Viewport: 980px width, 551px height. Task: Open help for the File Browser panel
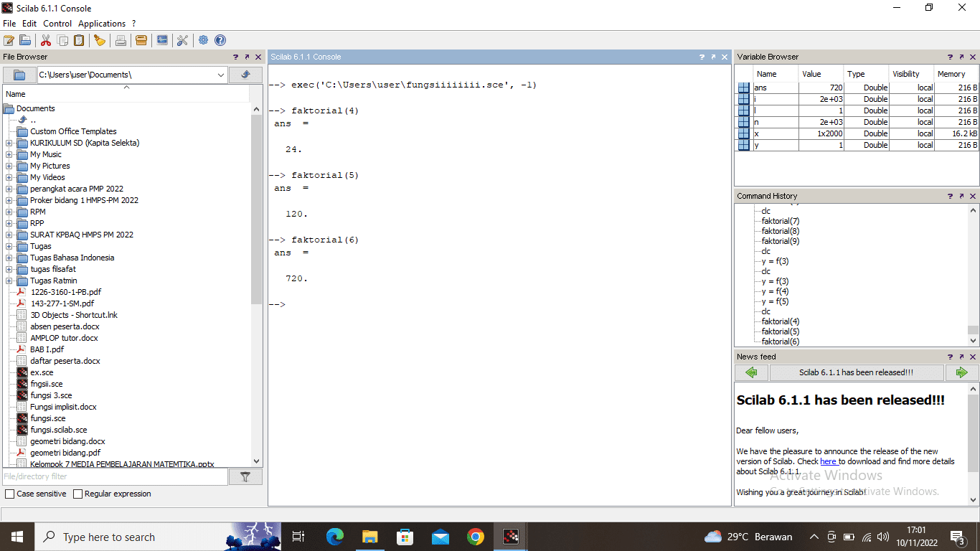[235, 57]
